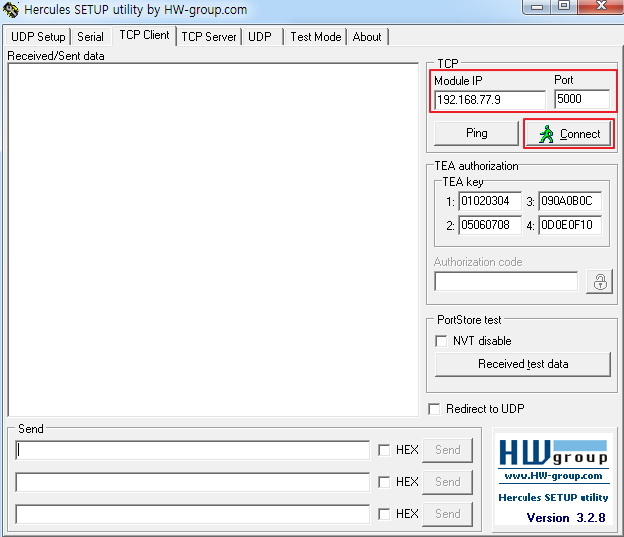Click the HW group logo
This screenshot has height=537, width=624.
point(553,453)
